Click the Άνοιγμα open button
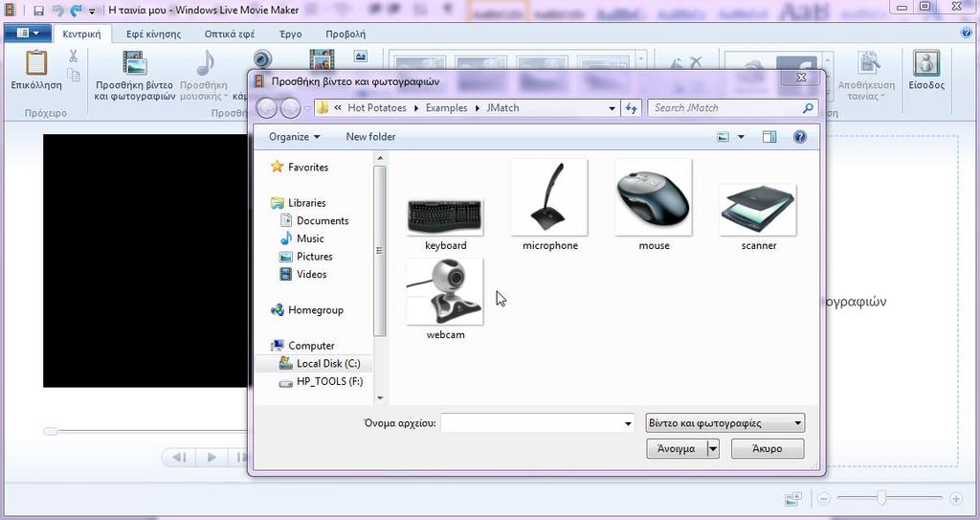Image resolution: width=980 pixels, height=520 pixels. click(x=677, y=449)
